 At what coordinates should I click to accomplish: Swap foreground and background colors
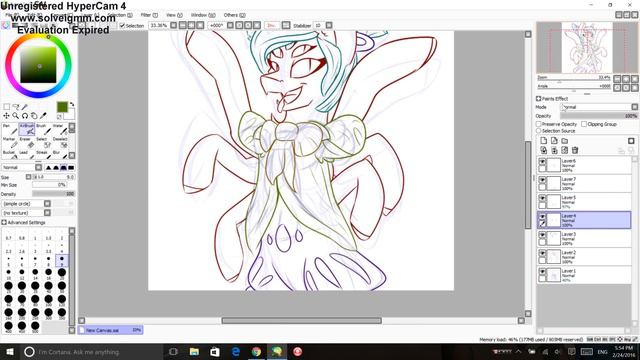(72, 104)
